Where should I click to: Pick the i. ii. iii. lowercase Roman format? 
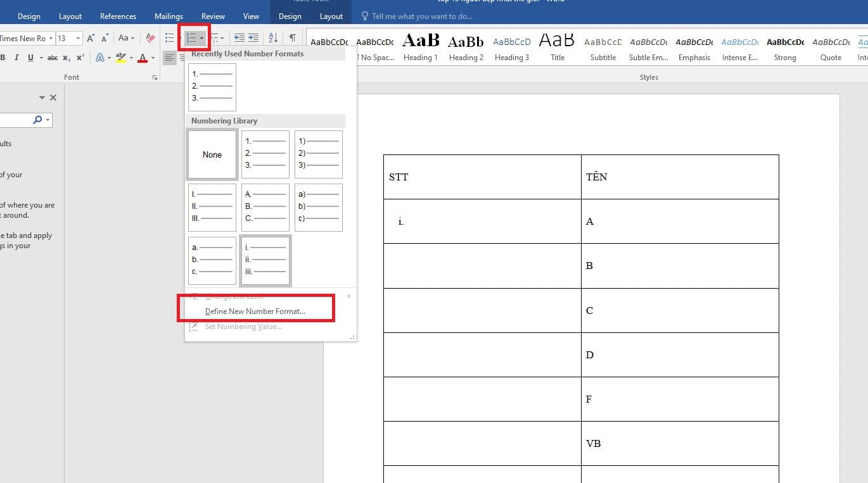coord(265,261)
